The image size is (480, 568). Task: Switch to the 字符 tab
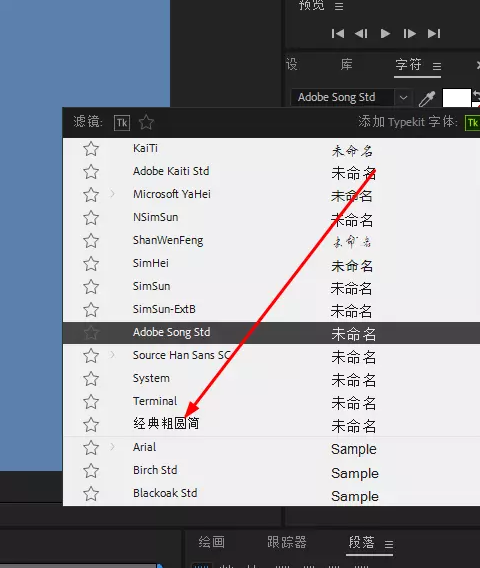point(408,64)
